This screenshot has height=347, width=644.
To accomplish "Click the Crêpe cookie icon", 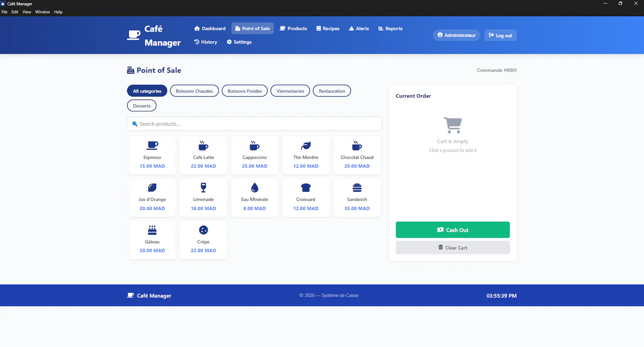I will (x=203, y=230).
